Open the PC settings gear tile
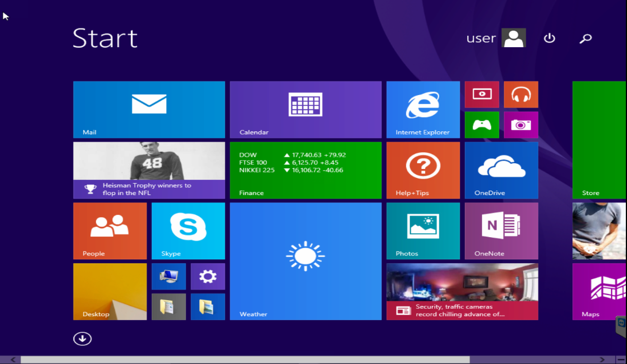Screen dimensions: 627x364 tap(208, 276)
